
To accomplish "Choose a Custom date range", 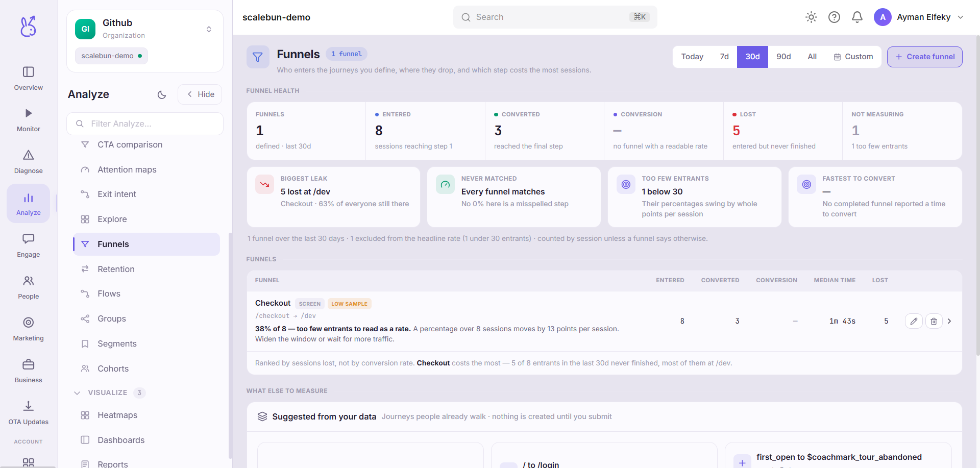I will 853,57.
